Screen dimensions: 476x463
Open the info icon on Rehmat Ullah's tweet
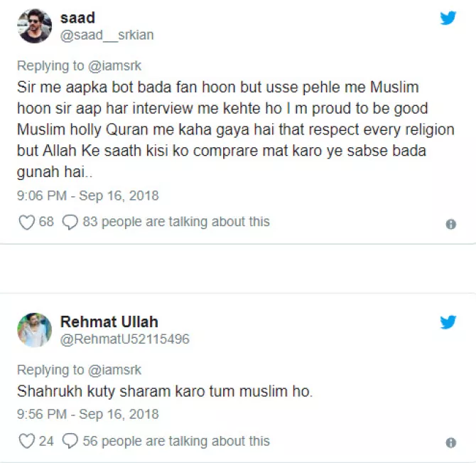click(450, 443)
